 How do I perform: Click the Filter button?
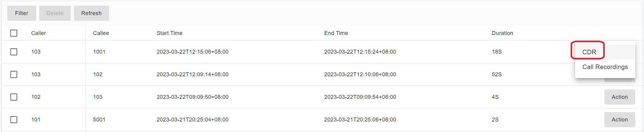point(22,13)
